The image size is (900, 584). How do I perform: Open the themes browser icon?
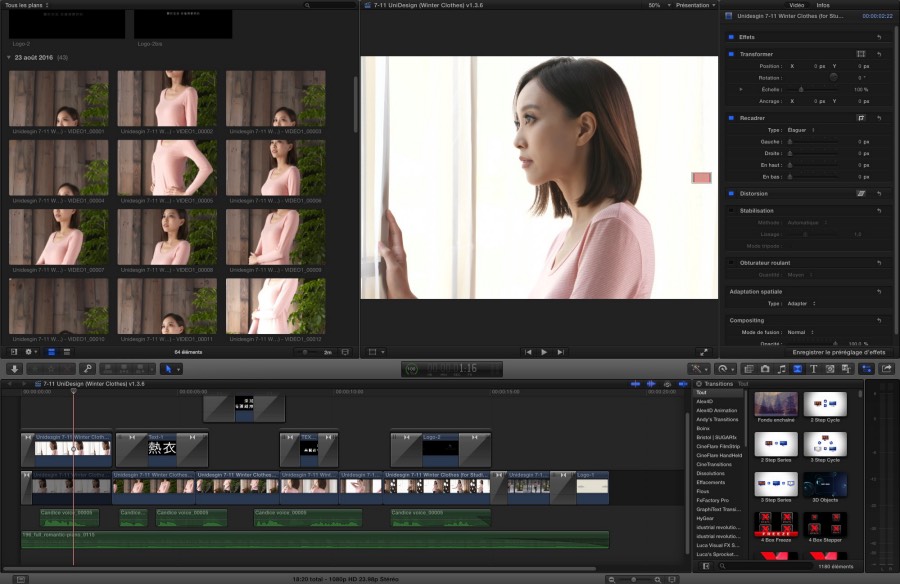[x=846, y=369]
